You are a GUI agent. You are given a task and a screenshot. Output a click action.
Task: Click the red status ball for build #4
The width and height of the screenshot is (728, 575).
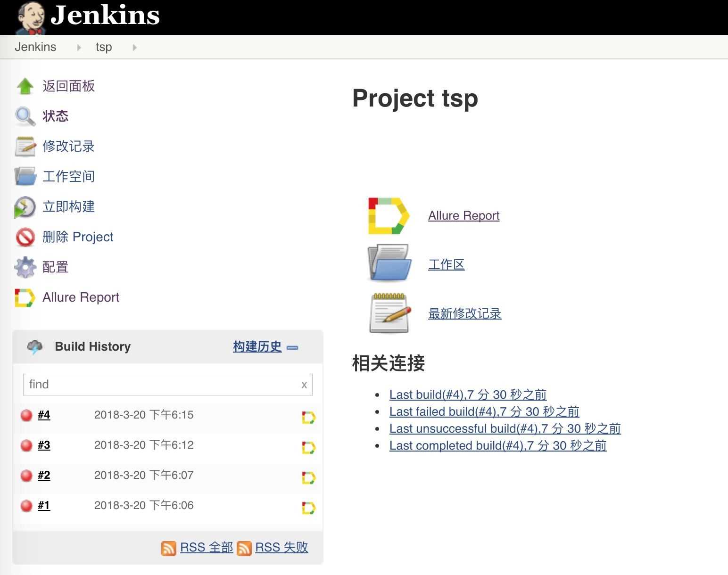click(26, 415)
